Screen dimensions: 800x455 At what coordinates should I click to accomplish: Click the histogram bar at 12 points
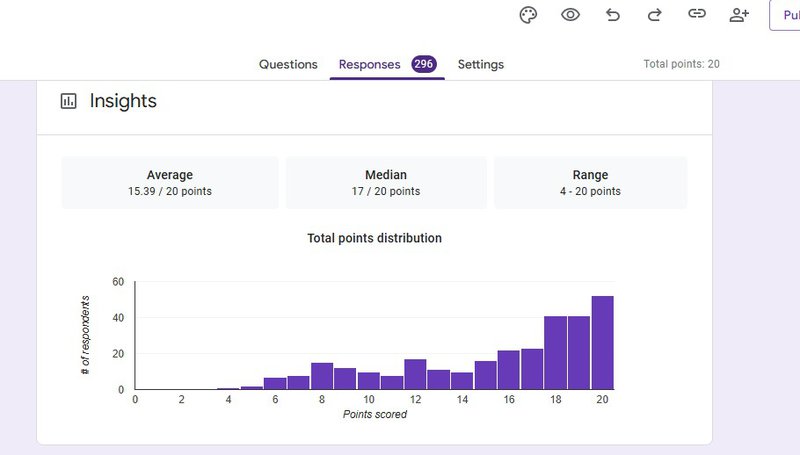(415, 374)
